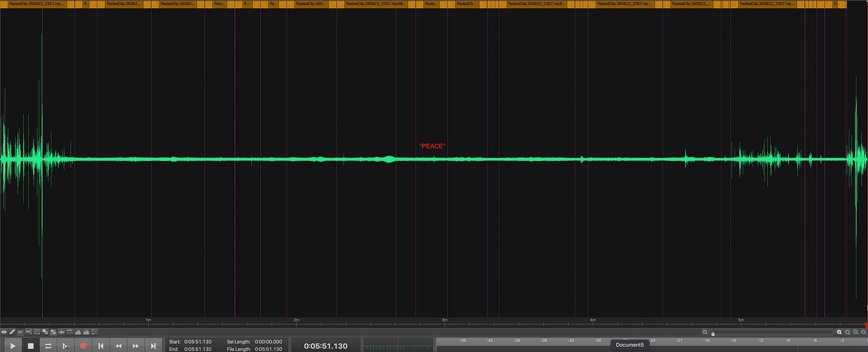This screenshot has width=868, height=352.
Task: Click the long PastedClip.260822_2357.mp3@ region header
Action: coord(376,4)
